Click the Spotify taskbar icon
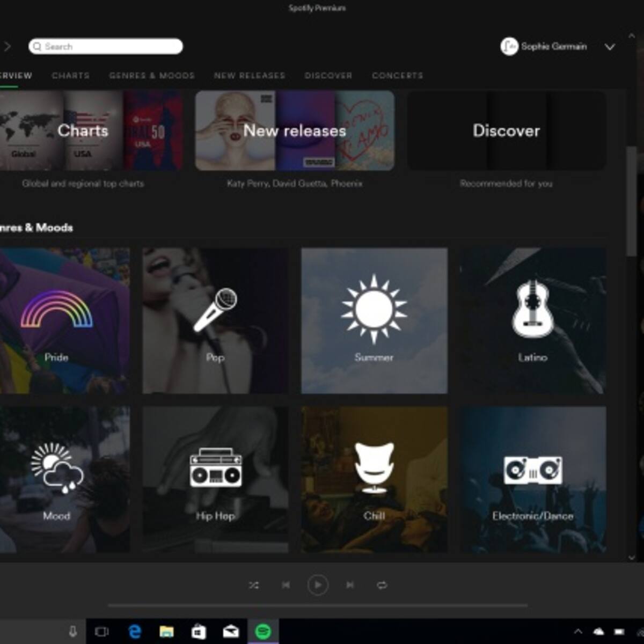The image size is (644, 644). point(263,632)
